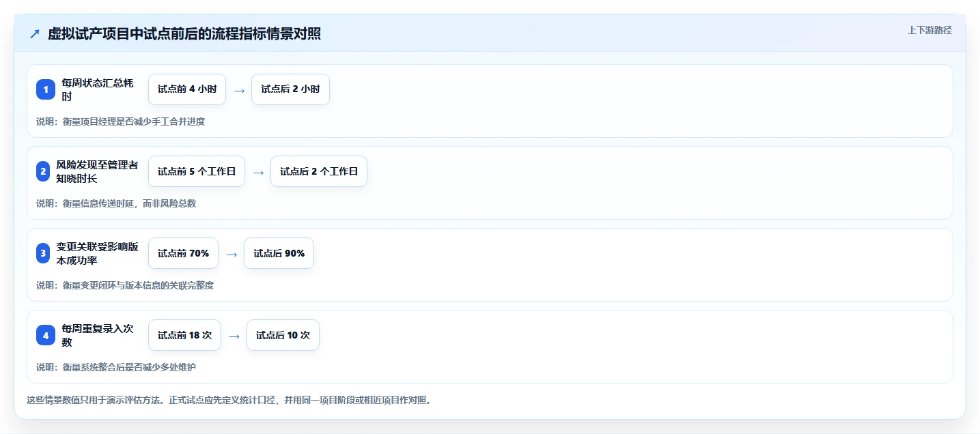Click the 试点后 10 次 chip

[x=283, y=335]
